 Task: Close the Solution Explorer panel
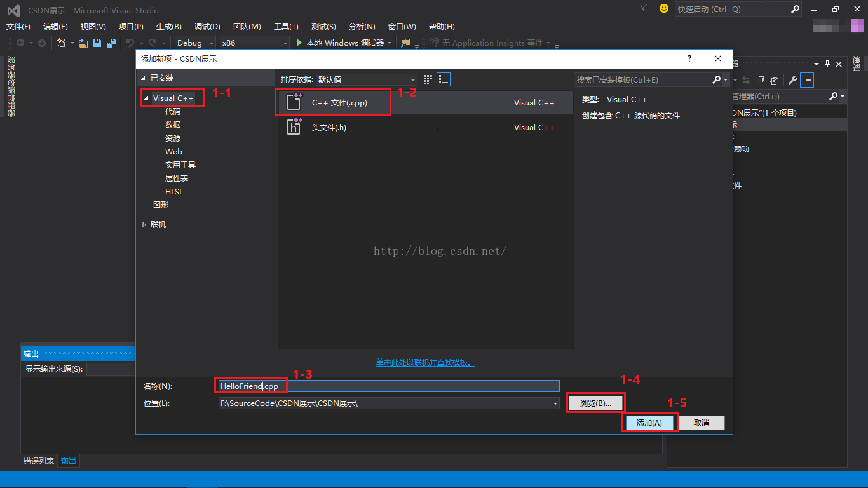pyautogui.click(x=839, y=64)
